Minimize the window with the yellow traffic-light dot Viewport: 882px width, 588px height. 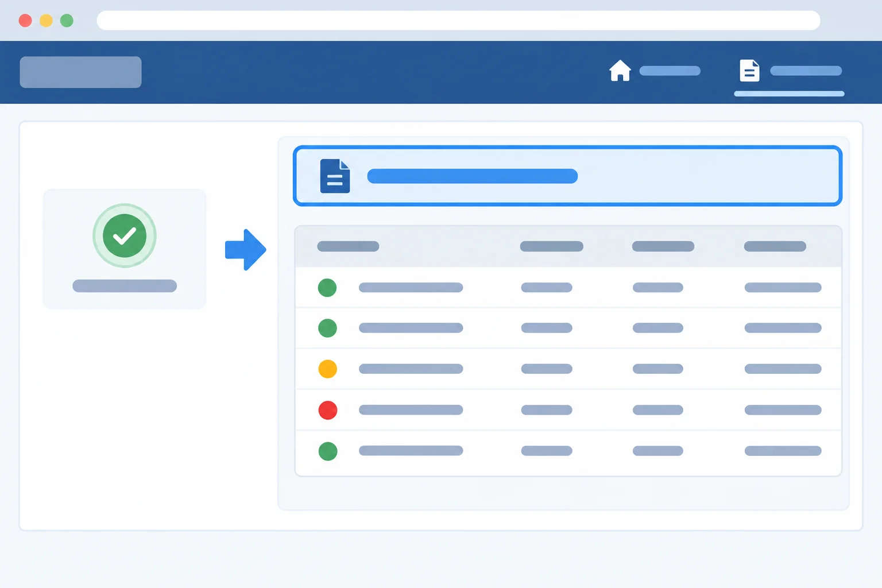click(46, 21)
